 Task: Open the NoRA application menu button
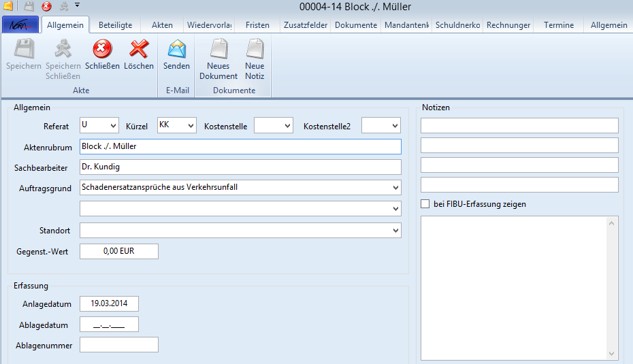point(20,25)
